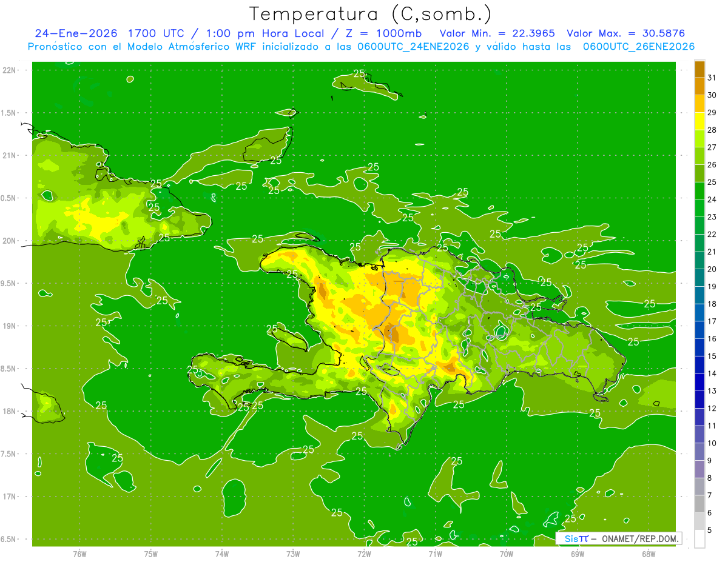Screen dimensions: 728x562
Task: Click "Pronóstico con el Modelo Atmósferico WRF" text
Action: (x=143, y=47)
